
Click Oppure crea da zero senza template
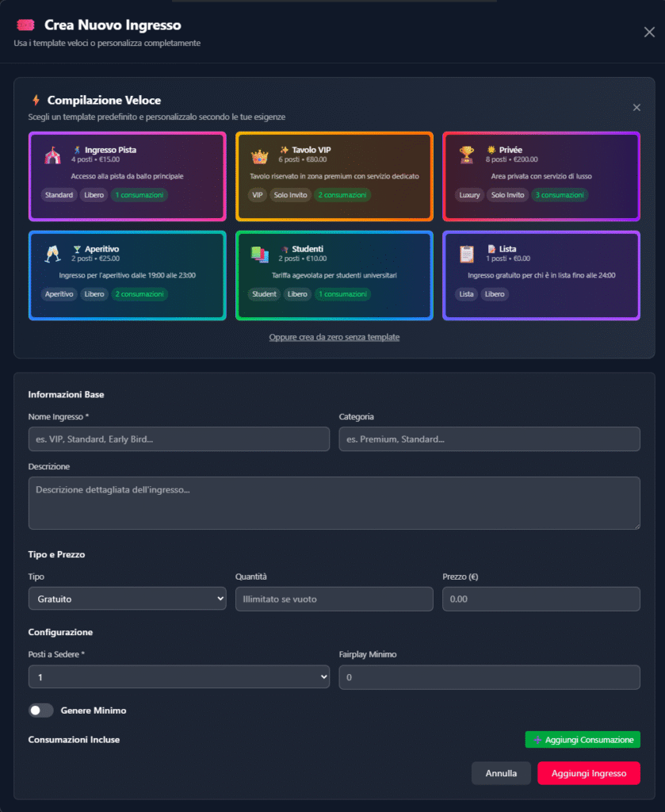click(334, 337)
